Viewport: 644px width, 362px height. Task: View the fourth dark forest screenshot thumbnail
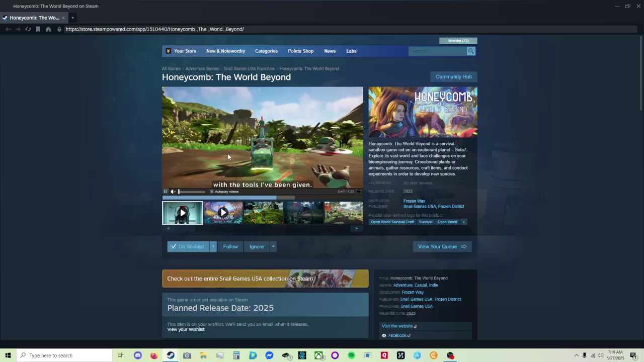[303, 213]
